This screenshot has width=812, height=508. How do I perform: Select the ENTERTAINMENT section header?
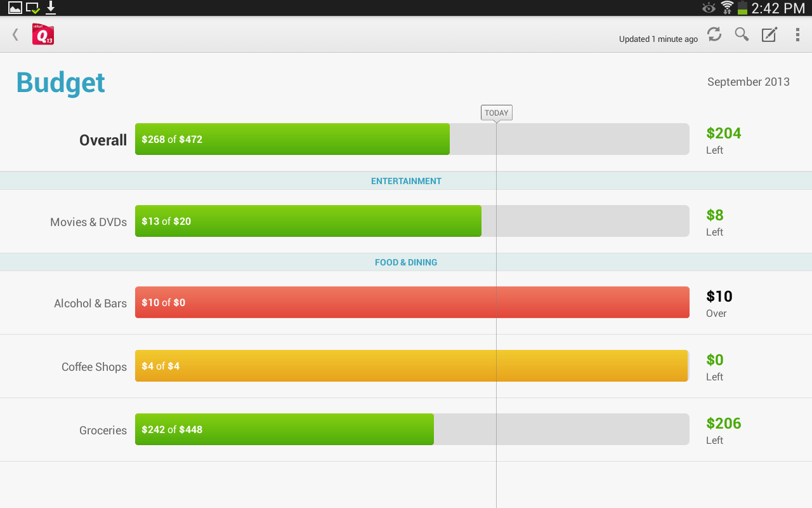point(406,181)
